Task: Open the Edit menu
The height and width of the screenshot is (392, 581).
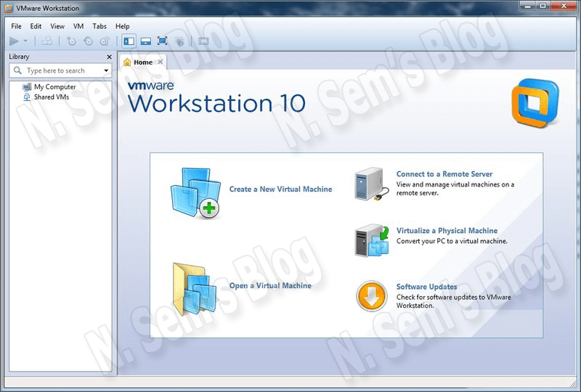Action: tap(36, 26)
